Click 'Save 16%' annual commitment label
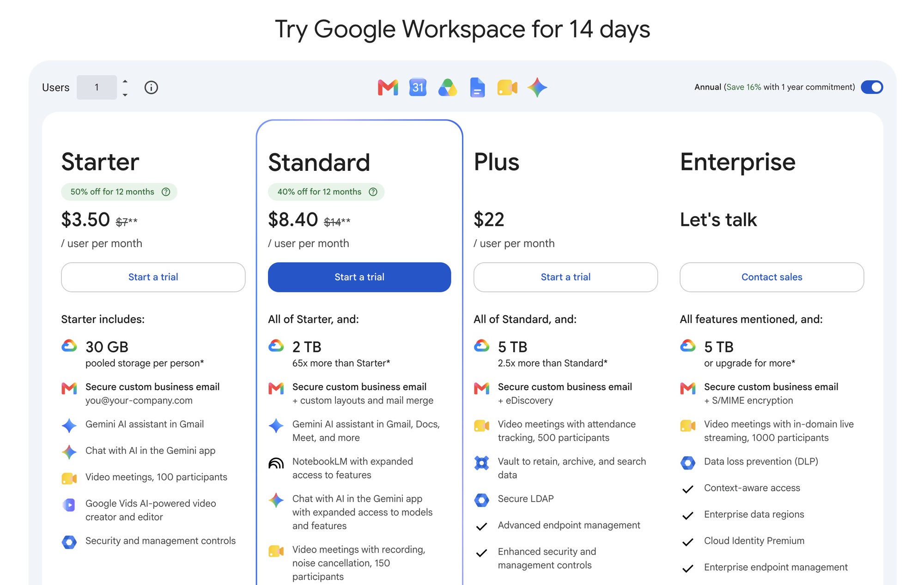 coord(744,87)
